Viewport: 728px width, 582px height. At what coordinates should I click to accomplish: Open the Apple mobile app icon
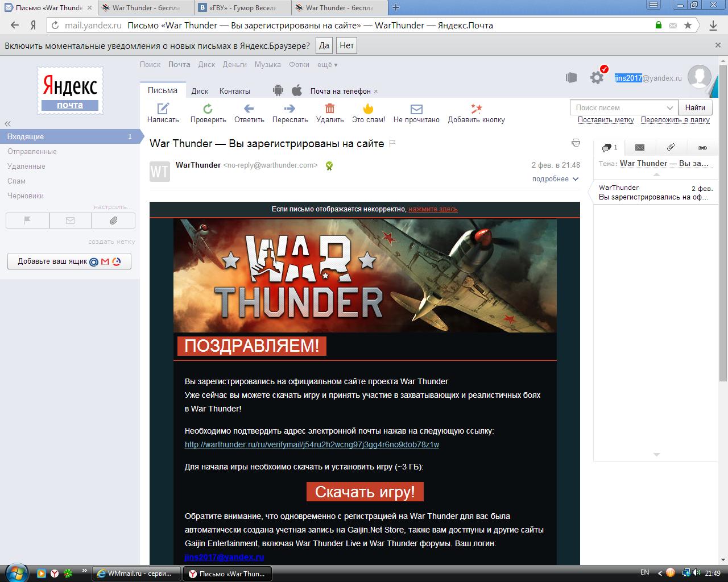296,90
